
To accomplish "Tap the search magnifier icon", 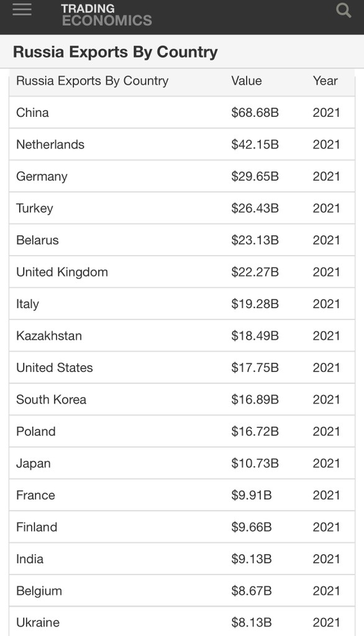I will click(344, 10).
